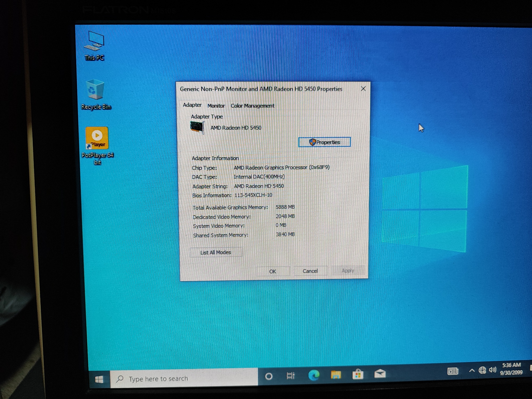The height and width of the screenshot is (399, 532).
Task: Select the PotPlayer 64 bit shortcut
Action: pyautogui.click(x=97, y=145)
